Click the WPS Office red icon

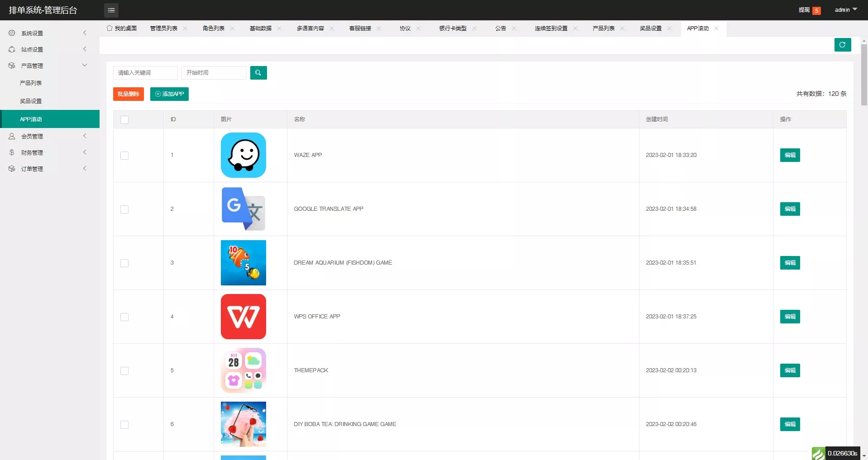(x=243, y=317)
